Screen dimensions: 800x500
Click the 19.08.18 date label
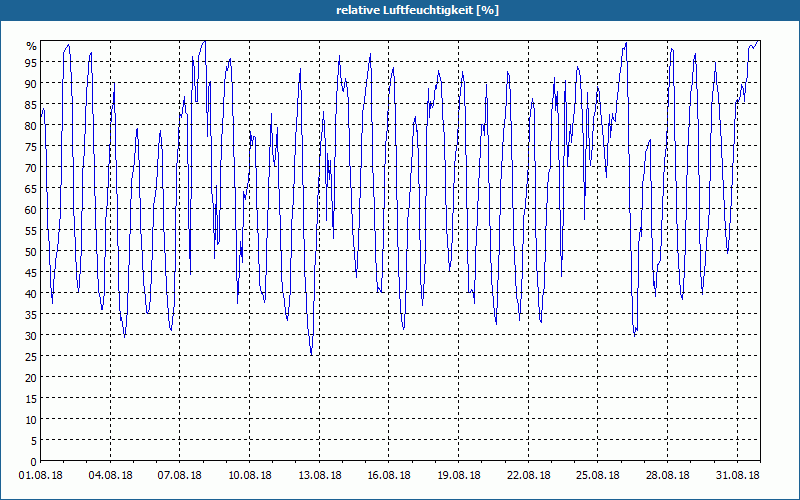point(459,475)
